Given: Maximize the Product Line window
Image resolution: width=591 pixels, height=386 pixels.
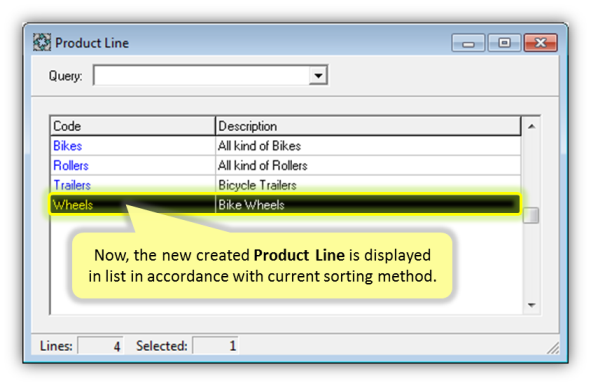Looking at the screenshot, I should pos(504,43).
